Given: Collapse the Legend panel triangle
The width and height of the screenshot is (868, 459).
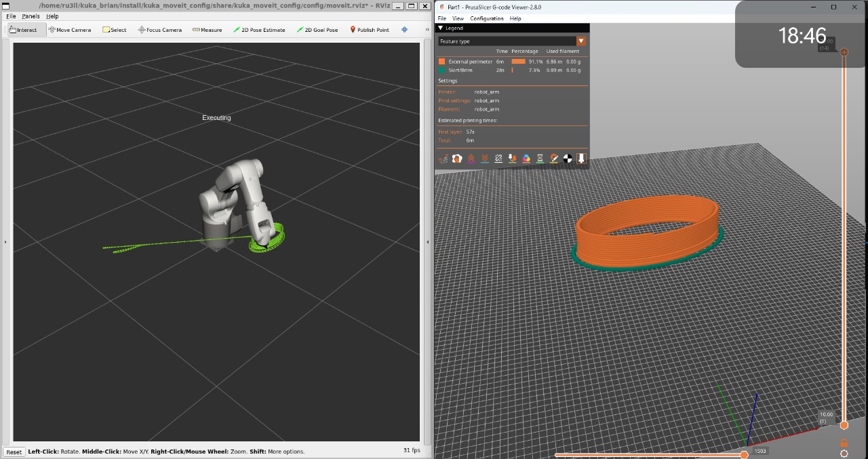Looking at the screenshot, I should click(441, 28).
